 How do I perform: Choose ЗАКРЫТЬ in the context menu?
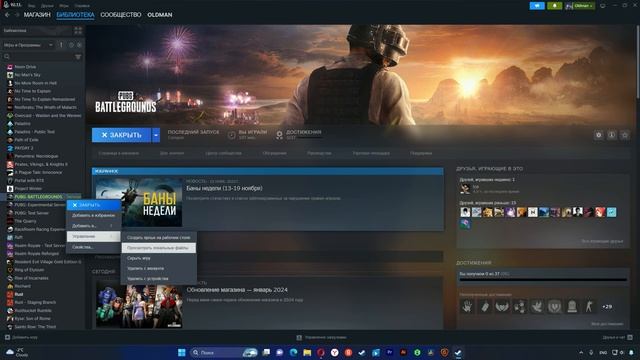coord(93,205)
